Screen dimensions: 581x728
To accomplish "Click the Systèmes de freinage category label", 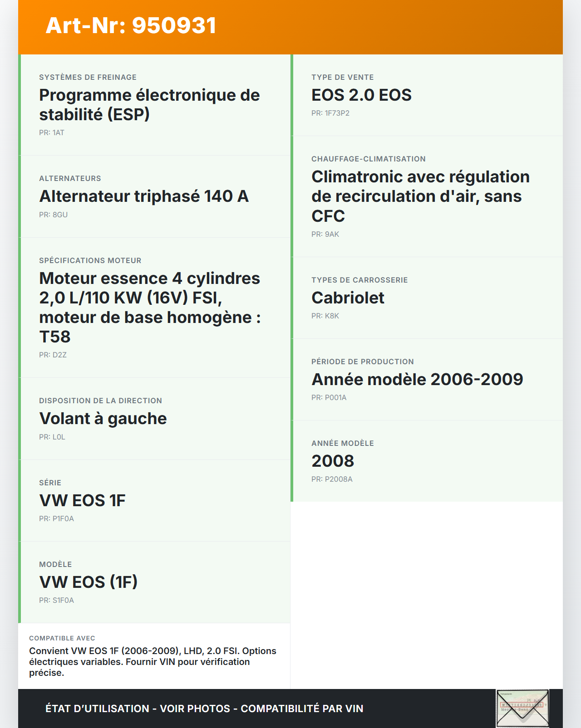I will tap(88, 78).
